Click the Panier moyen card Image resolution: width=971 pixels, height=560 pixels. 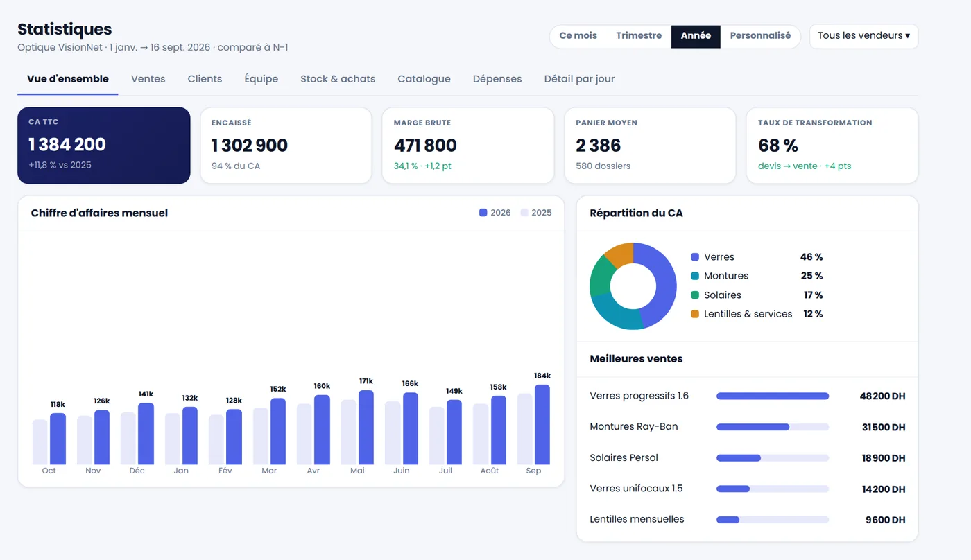(650, 146)
